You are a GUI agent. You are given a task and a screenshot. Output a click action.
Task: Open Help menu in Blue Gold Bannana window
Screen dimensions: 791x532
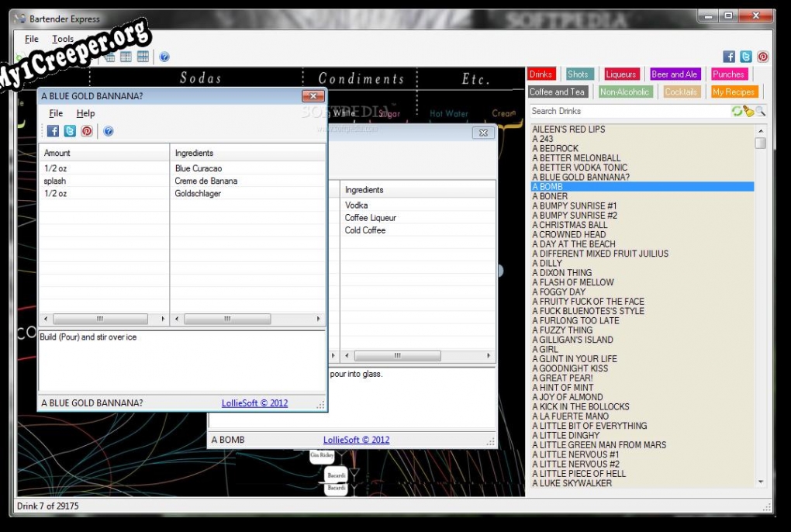tap(85, 113)
